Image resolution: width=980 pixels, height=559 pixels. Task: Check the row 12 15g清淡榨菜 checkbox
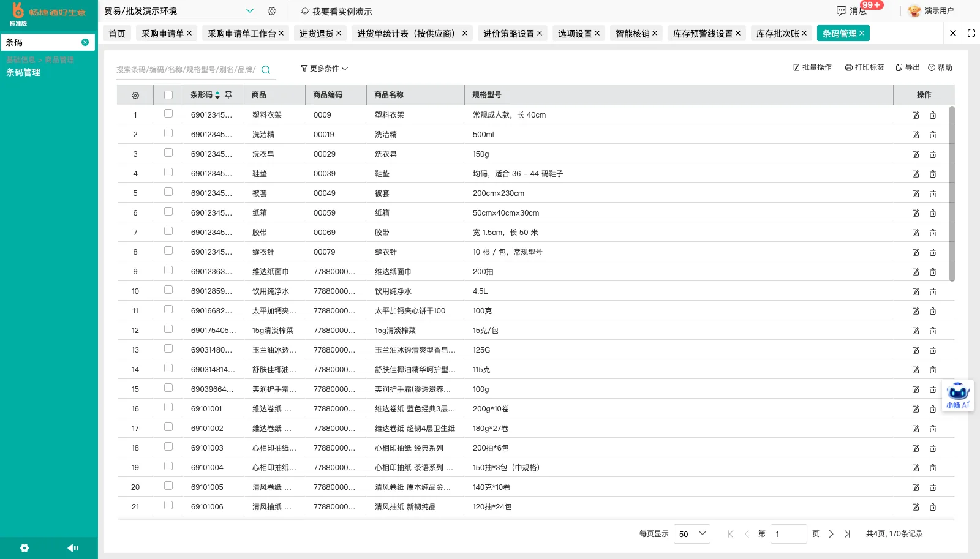point(168,329)
